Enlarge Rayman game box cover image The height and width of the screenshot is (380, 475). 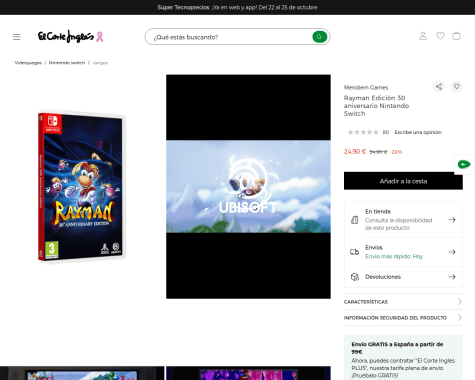[82, 186]
